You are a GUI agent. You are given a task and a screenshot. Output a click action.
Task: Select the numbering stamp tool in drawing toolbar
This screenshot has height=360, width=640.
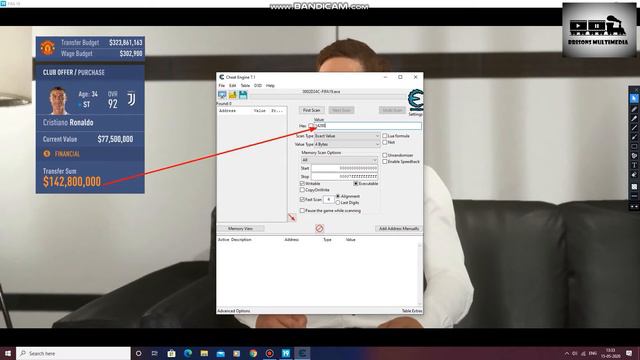[634, 156]
